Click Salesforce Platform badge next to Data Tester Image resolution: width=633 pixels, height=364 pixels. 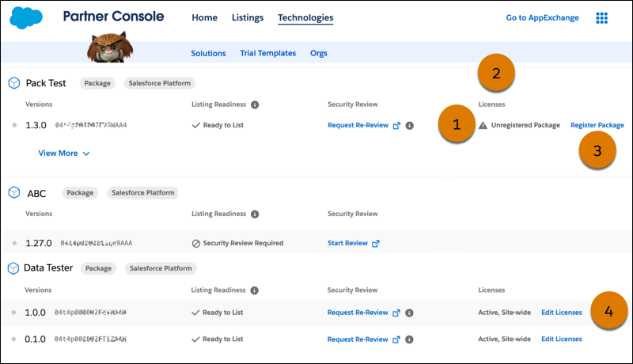[x=161, y=268]
